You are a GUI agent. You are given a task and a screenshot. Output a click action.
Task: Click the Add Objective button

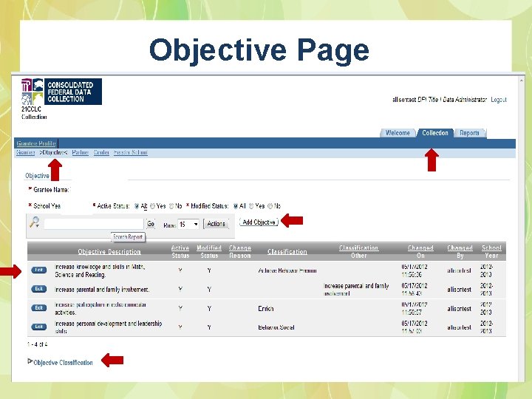coord(259,222)
